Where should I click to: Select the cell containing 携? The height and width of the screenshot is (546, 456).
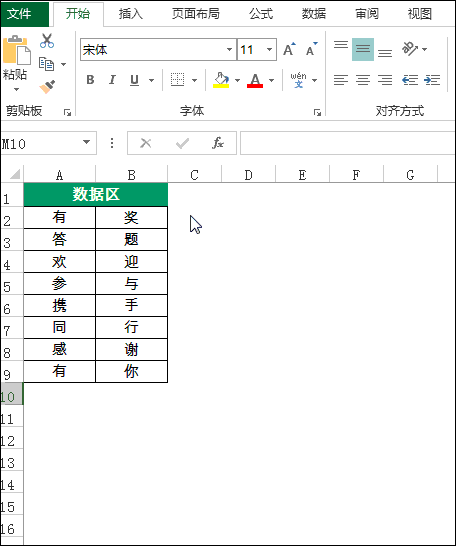coord(60,305)
